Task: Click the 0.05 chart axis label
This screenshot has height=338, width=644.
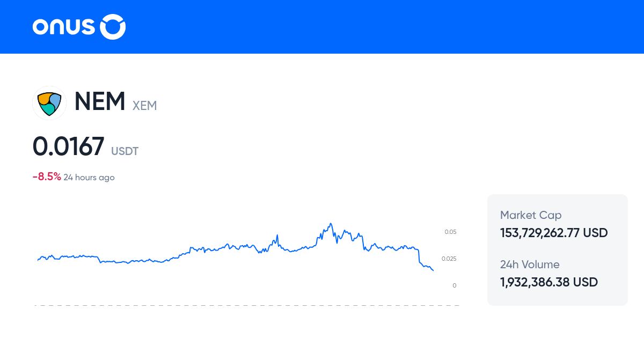Action: [450, 232]
